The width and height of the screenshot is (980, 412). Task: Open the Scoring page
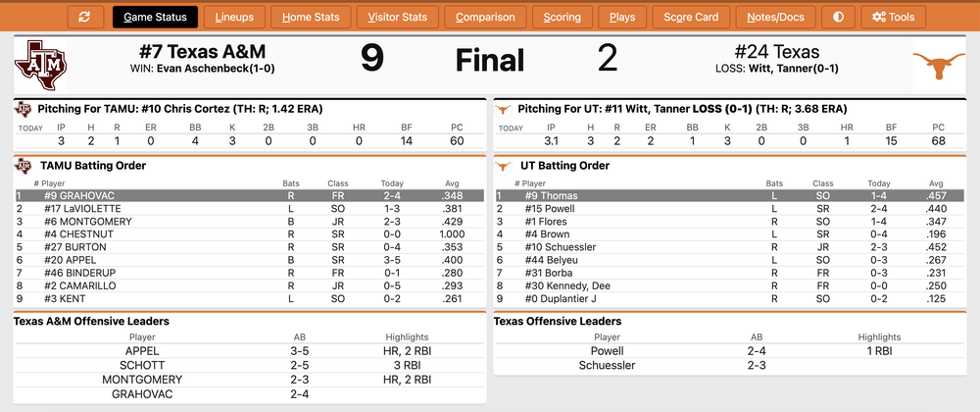(x=562, y=17)
